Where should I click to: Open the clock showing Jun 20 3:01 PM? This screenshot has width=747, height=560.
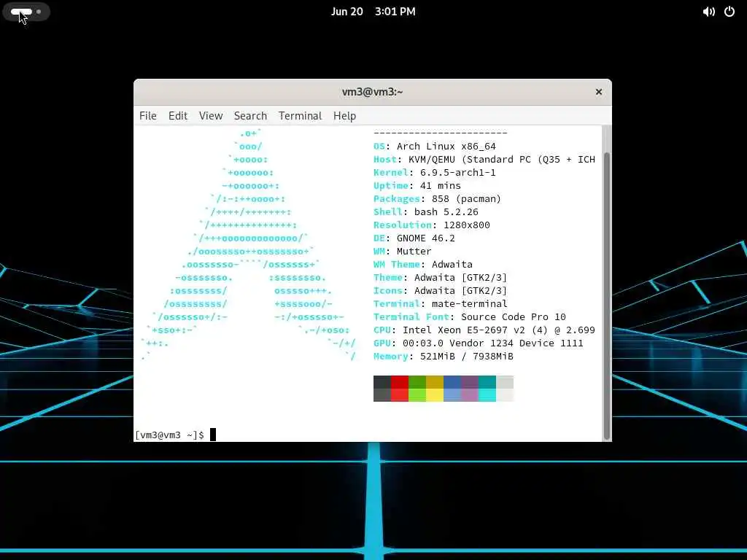(x=373, y=12)
